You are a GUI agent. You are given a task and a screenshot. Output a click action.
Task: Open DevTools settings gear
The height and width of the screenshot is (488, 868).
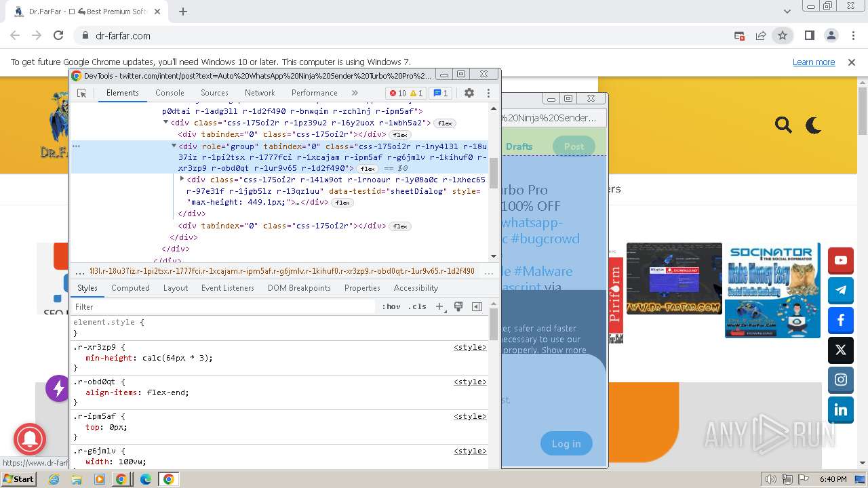click(469, 93)
